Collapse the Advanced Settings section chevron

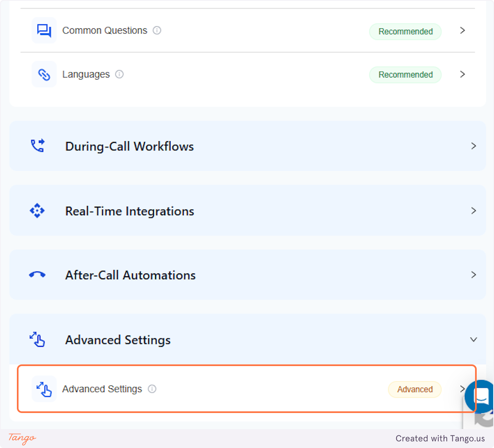point(473,339)
